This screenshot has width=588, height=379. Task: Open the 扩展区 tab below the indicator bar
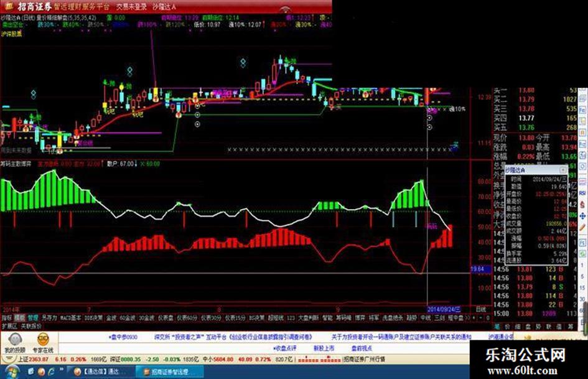pos(9,326)
